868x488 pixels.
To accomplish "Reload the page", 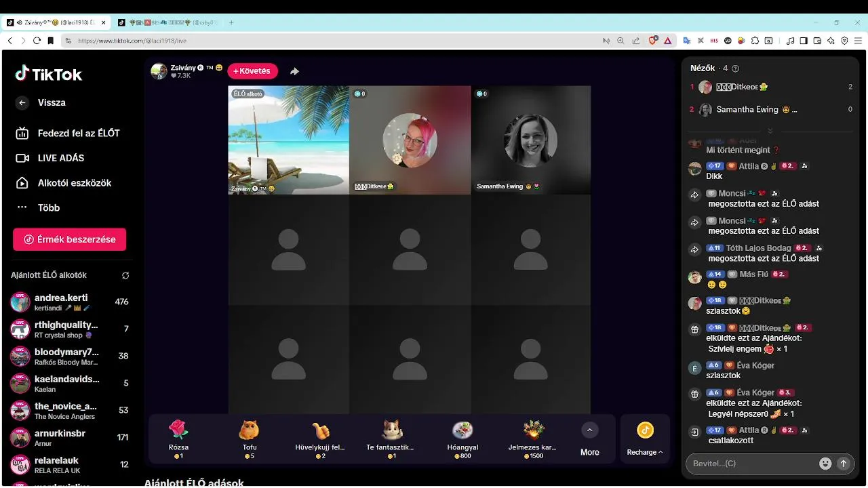I will 37,41.
